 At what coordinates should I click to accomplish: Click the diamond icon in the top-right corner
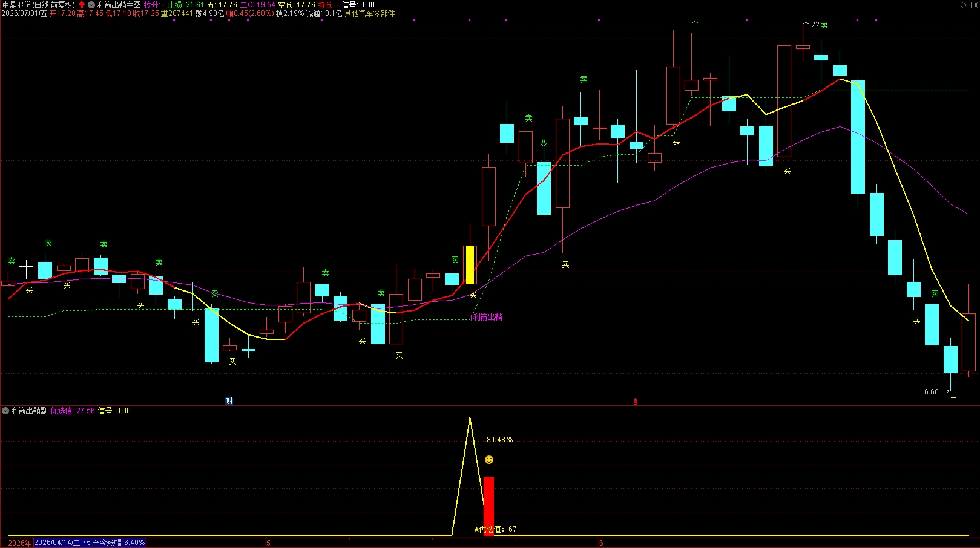tap(964, 5)
